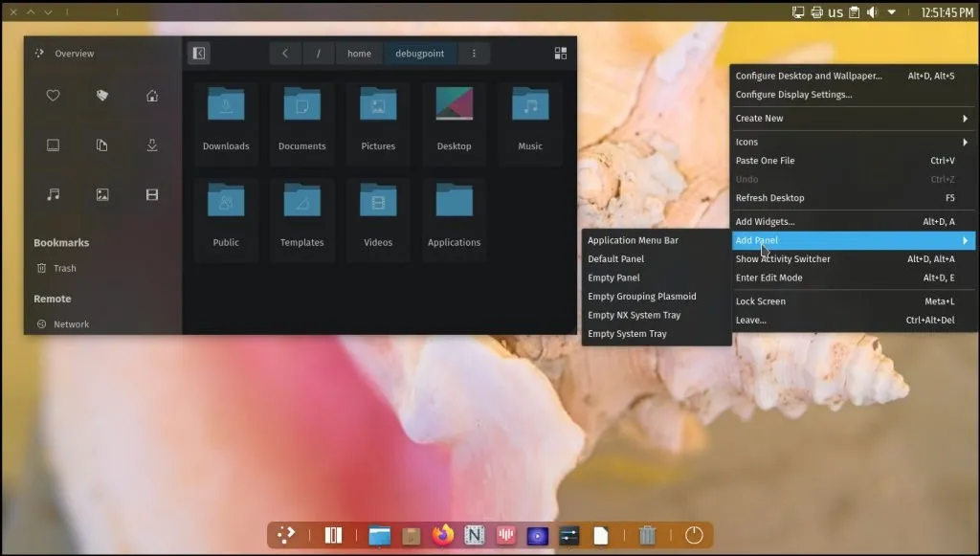Select the Tags icon in the sidebar
Image resolution: width=980 pixels, height=556 pixels.
pos(100,96)
